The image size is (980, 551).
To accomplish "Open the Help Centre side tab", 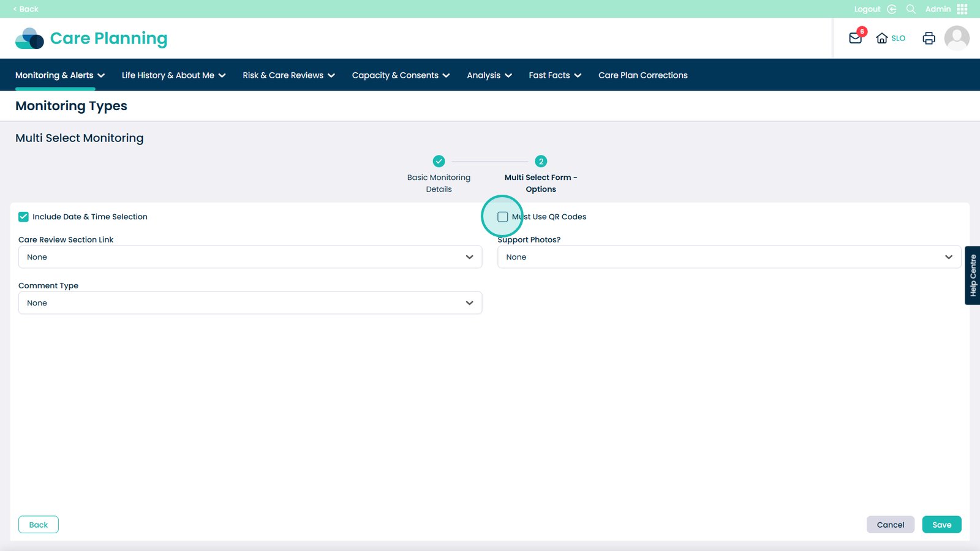I will tap(973, 275).
